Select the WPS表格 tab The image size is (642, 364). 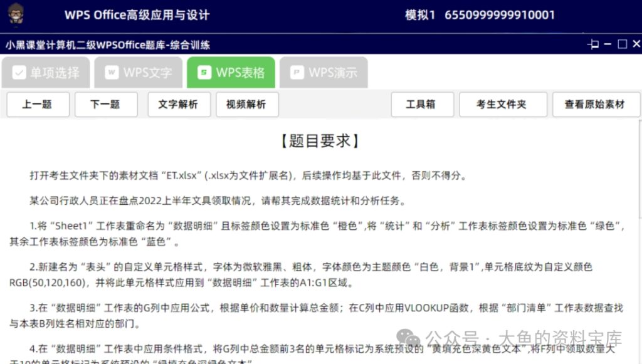tap(231, 73)
